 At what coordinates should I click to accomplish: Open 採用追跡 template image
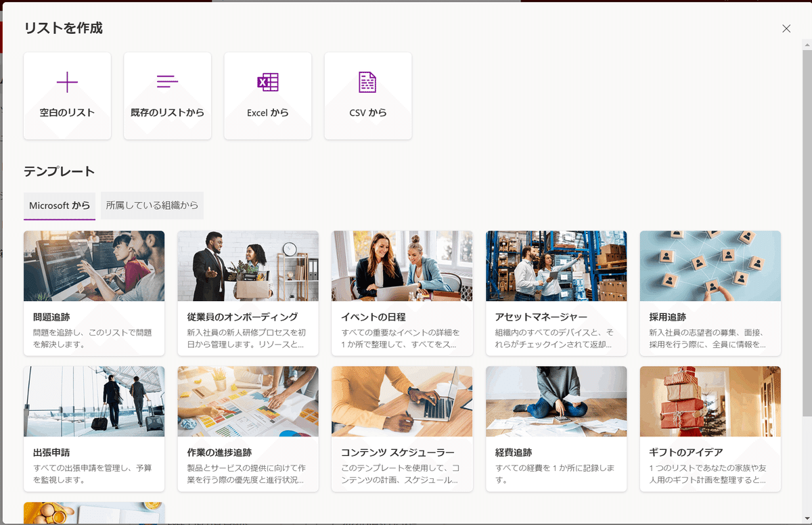coord(710,266)
